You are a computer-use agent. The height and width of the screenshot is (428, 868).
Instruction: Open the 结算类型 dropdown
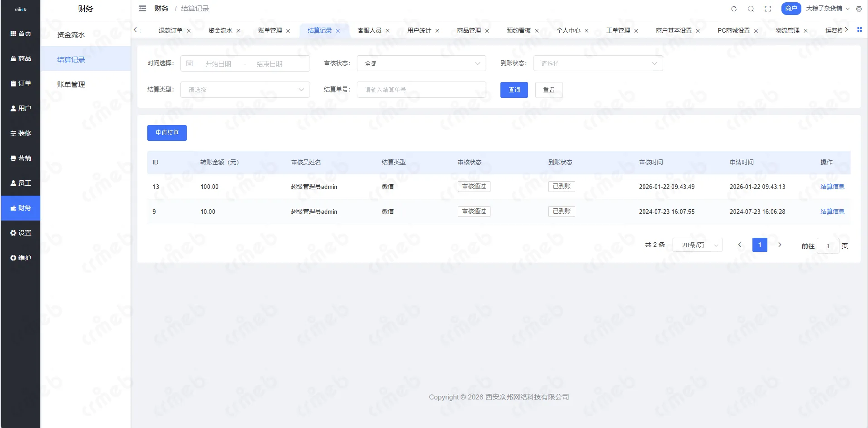245,90
